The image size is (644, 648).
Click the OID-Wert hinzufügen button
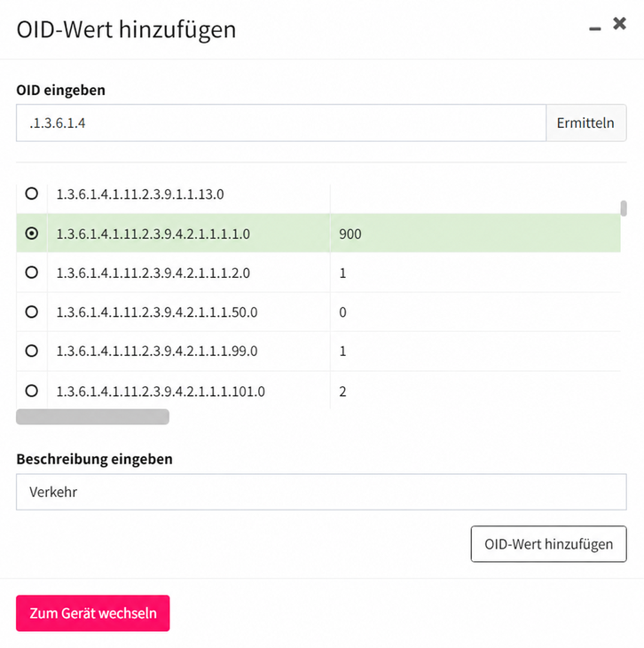click(548, 544)
